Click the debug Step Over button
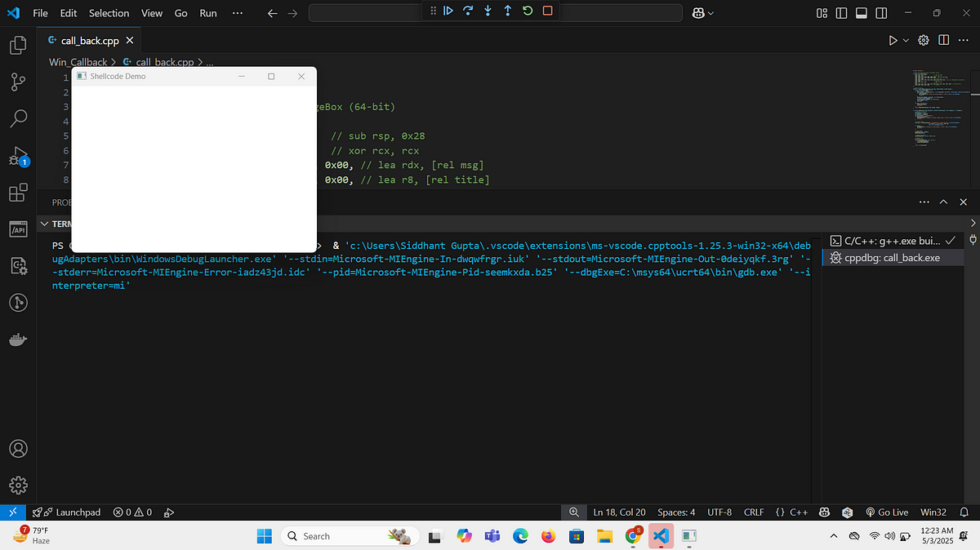 click(468, 11)
